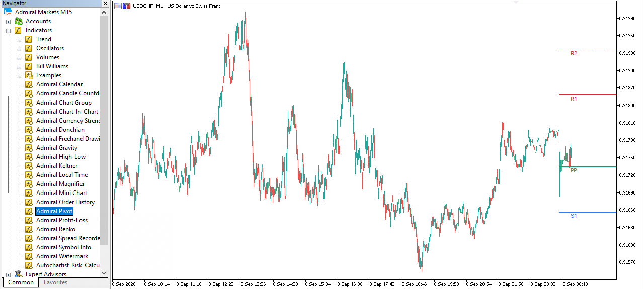Click the Expert Advisors icon

click(x=19, y=274)
